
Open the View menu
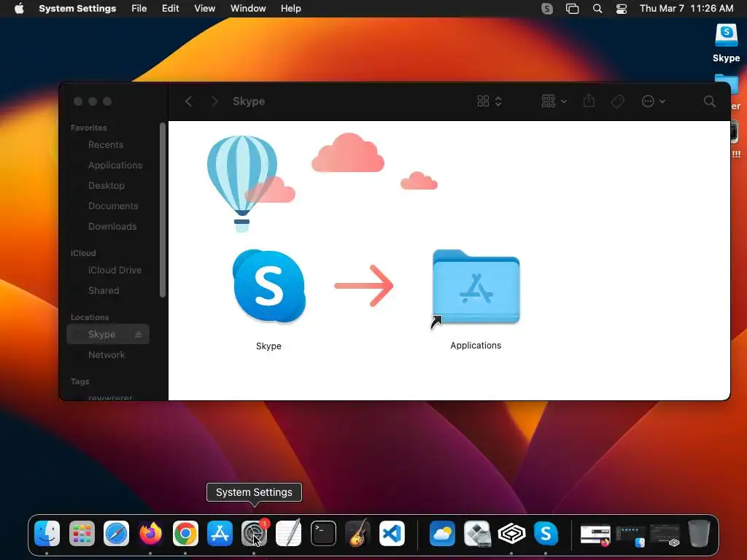(x=205, y=9)
